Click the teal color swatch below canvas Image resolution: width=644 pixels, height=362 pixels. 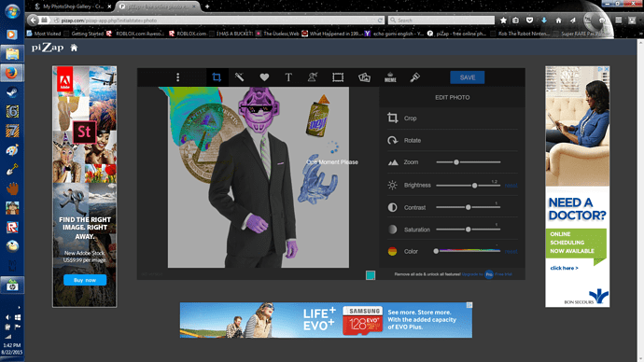tap(370, 275)
